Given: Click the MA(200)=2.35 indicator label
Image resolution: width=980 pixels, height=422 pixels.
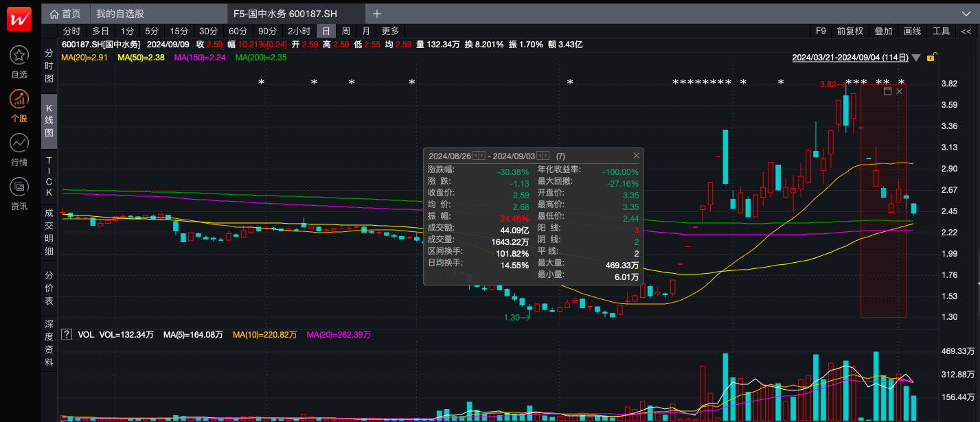Looking at the screenshot, I should 260,58.
